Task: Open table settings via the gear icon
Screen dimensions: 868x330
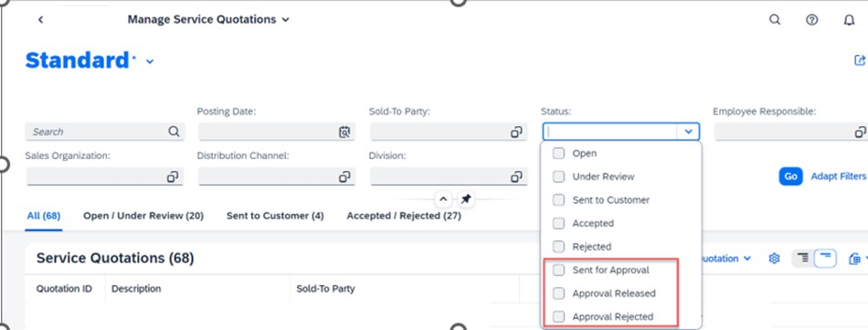Action: pos(774,259)
